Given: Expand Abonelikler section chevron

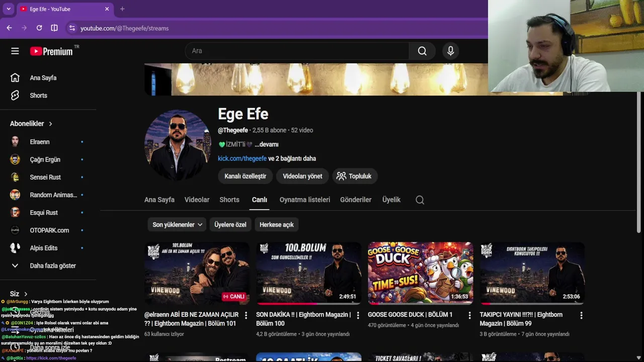Looking at the screenshot, I should 50,124.
